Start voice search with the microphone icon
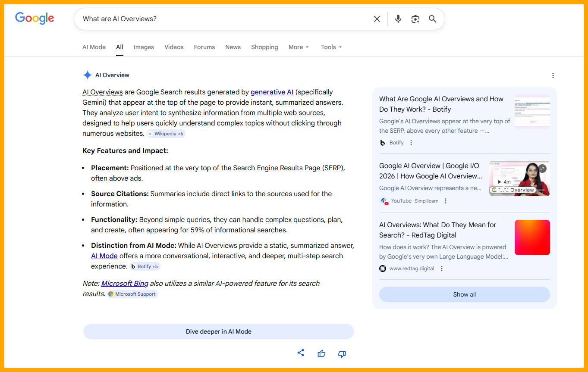The image size is (588, 372). tap(398, 19)
